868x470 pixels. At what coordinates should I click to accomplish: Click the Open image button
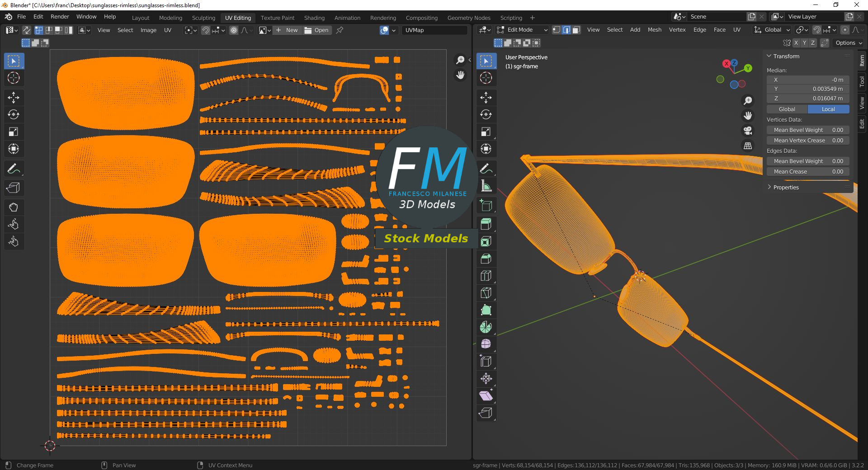coord(316,30)
